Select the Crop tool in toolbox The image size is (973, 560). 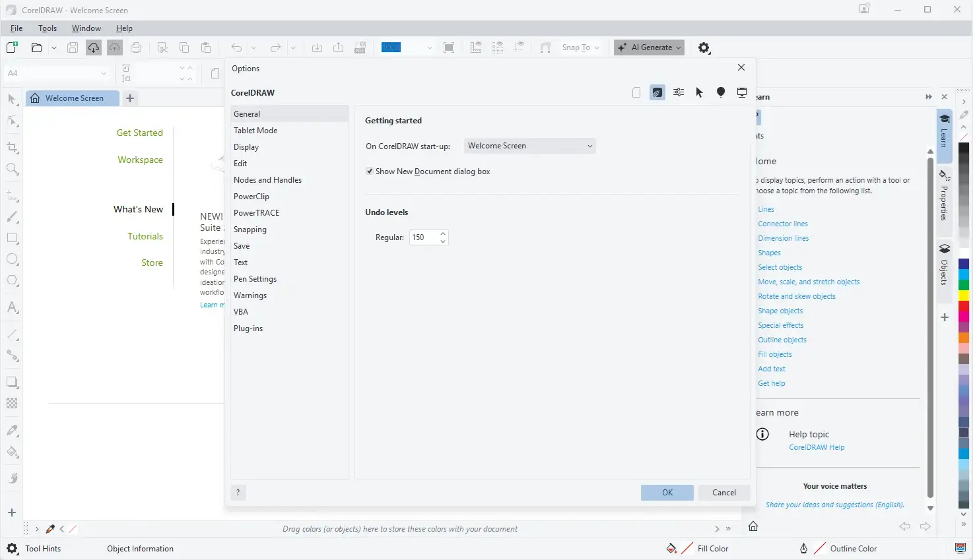pos(12,148)
